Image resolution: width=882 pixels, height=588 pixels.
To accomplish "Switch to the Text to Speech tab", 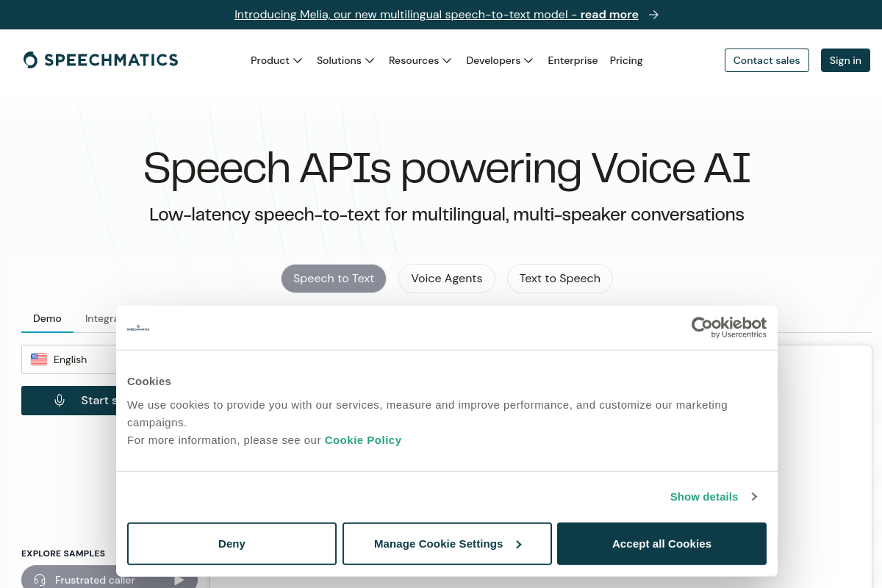I will click(560, 279).
